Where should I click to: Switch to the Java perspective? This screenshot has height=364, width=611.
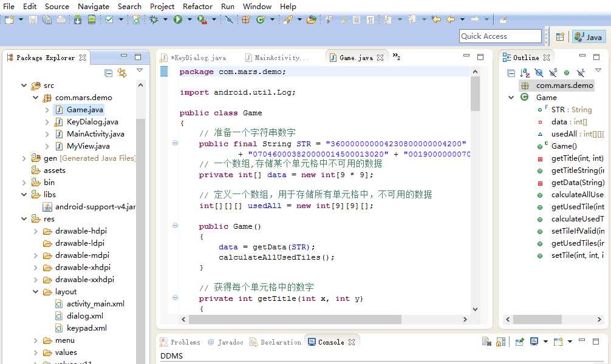(x=589, y=36)
